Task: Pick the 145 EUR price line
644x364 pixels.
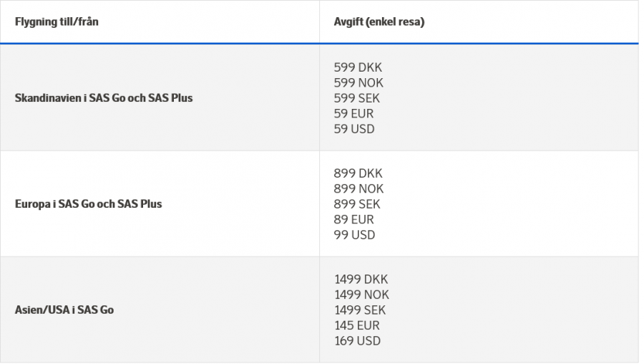Action: point(357,326)
